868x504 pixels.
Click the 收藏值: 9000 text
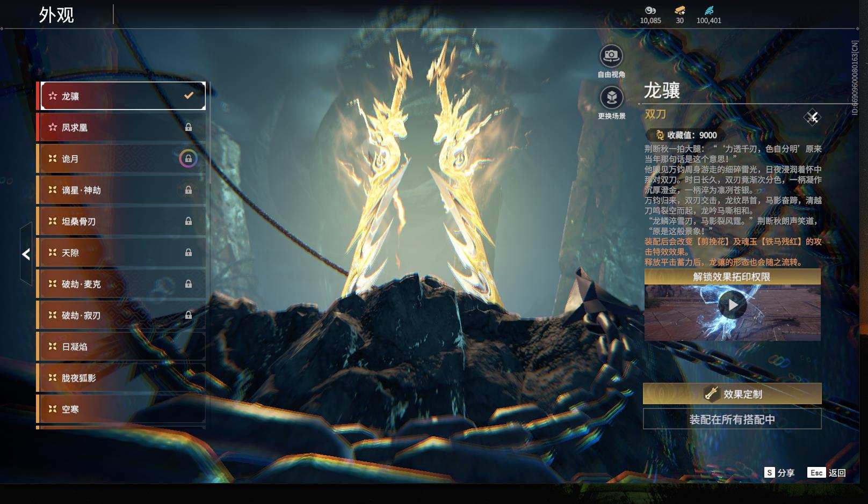point(692,135)
